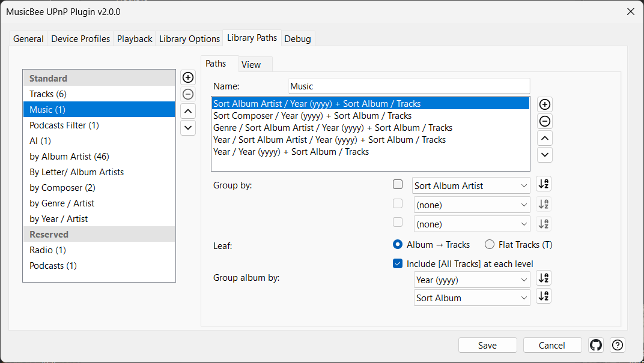Select by Composer (2)
The image size is (644, 363).
99,187
